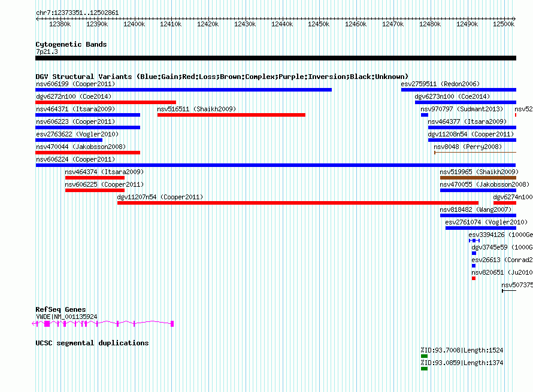
Task: Click the 12390k ruler tick label
Action: click(97, 24)
